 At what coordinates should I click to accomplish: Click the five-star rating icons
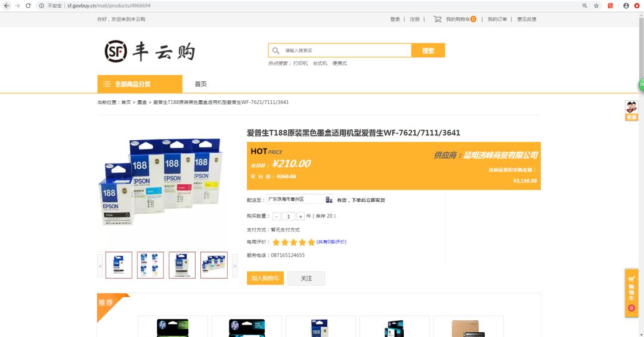(293, 242)
